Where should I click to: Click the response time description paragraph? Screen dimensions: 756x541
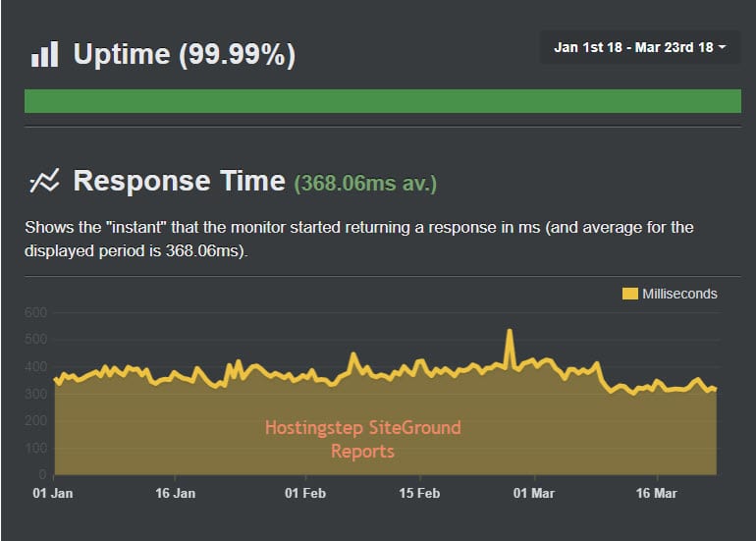(x=359, y=239)
